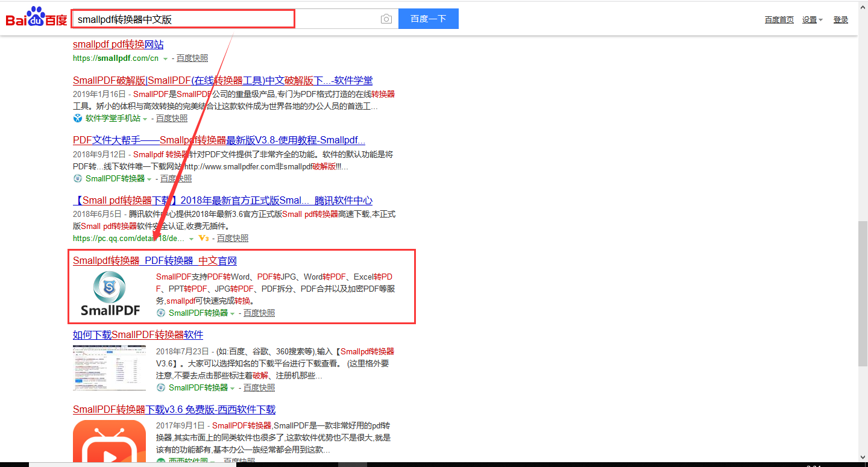The height and width of the screenshot is (467, 868).
Task: Click SmallPDF转换器 favicon in 中文官网 result
Action: tap(160, 313)
